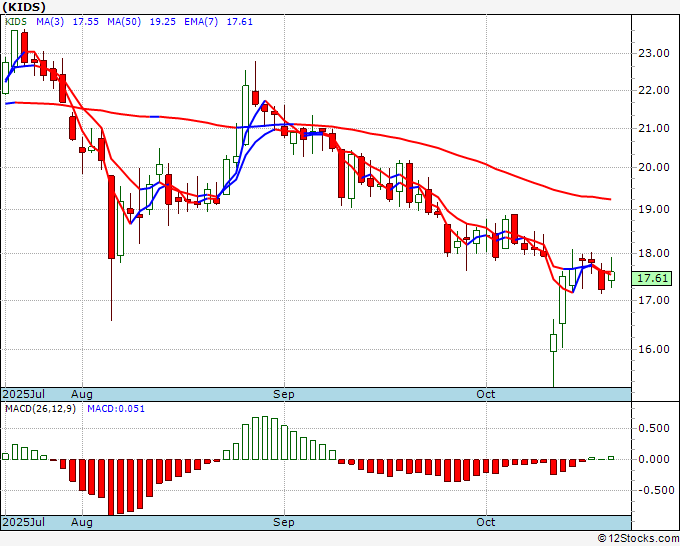680x546 pixels.
Task: Click the MACD:0.051 value
Action: click(x=116, y=409)
